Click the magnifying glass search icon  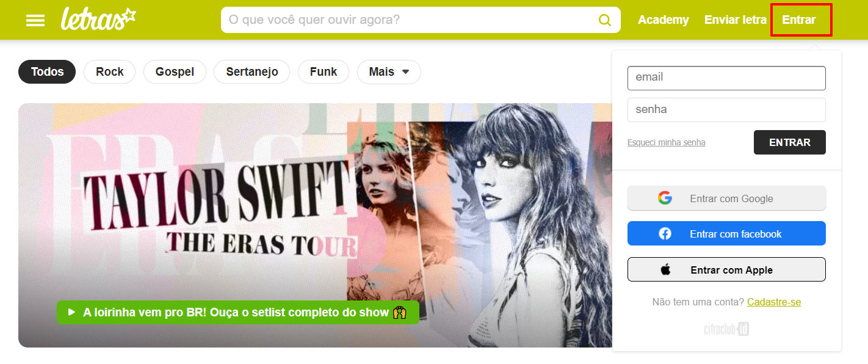[x=605, y=20]
